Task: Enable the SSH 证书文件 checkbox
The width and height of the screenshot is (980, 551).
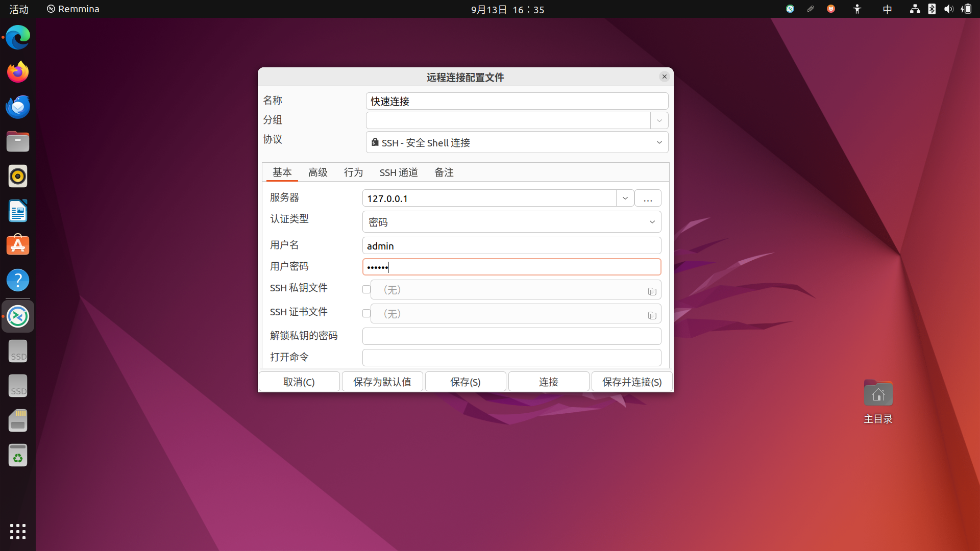Action: [366, 313]
